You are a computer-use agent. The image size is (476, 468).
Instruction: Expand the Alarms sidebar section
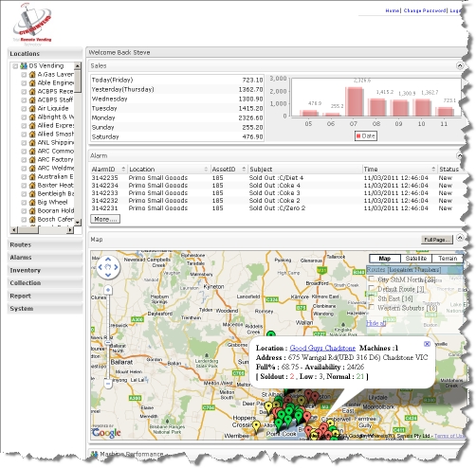point(45,258)
